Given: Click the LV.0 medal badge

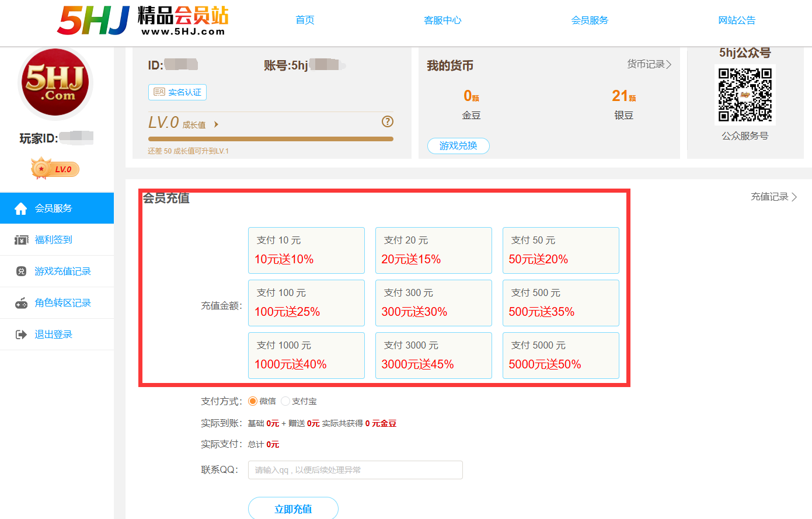Looking at the screenshot, I should [x=54, y=169].
